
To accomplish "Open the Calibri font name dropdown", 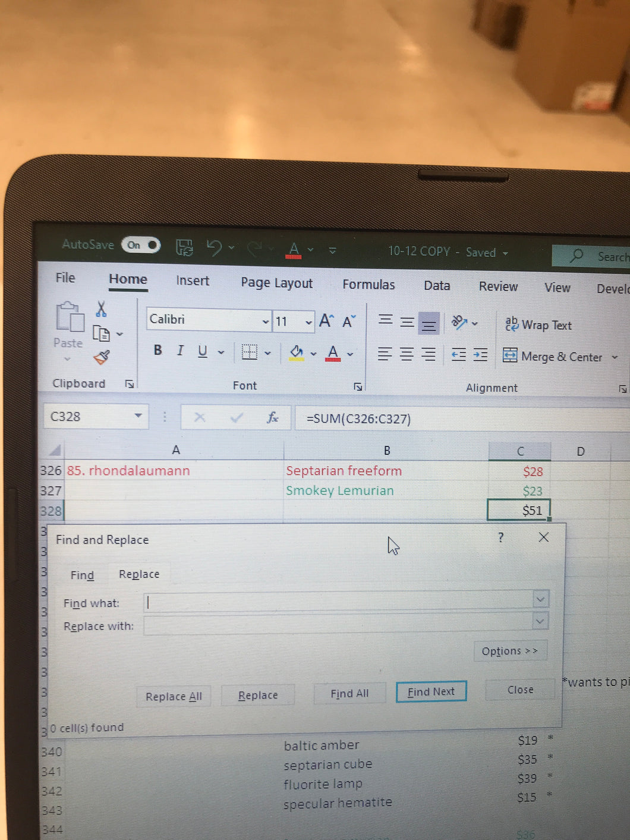I will point(265,321).
